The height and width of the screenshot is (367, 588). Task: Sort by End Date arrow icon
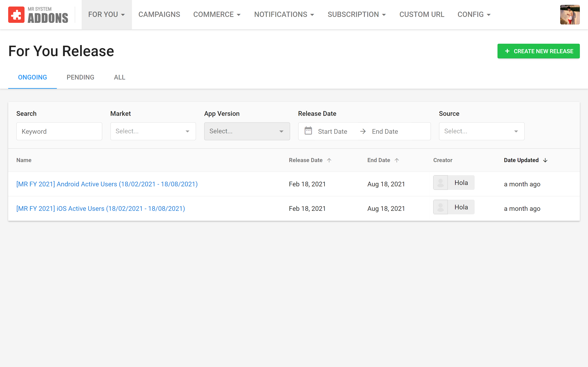(x=396, y=160)
